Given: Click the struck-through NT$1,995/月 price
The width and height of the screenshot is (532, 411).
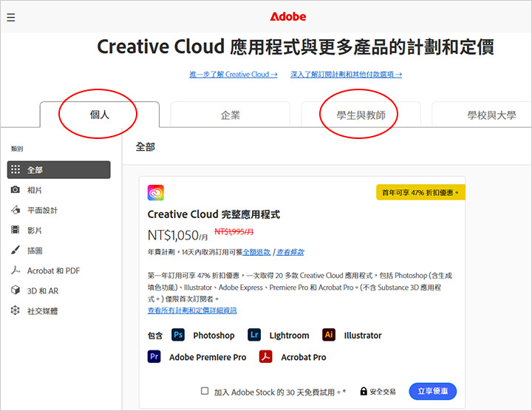Looking at the screenshot, I should (233, 231).
